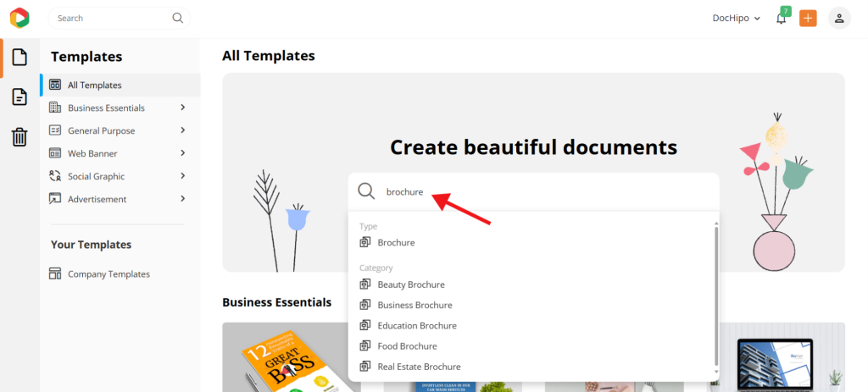
Task: Choose Brochure type suggestion
Action: point(396,242)
